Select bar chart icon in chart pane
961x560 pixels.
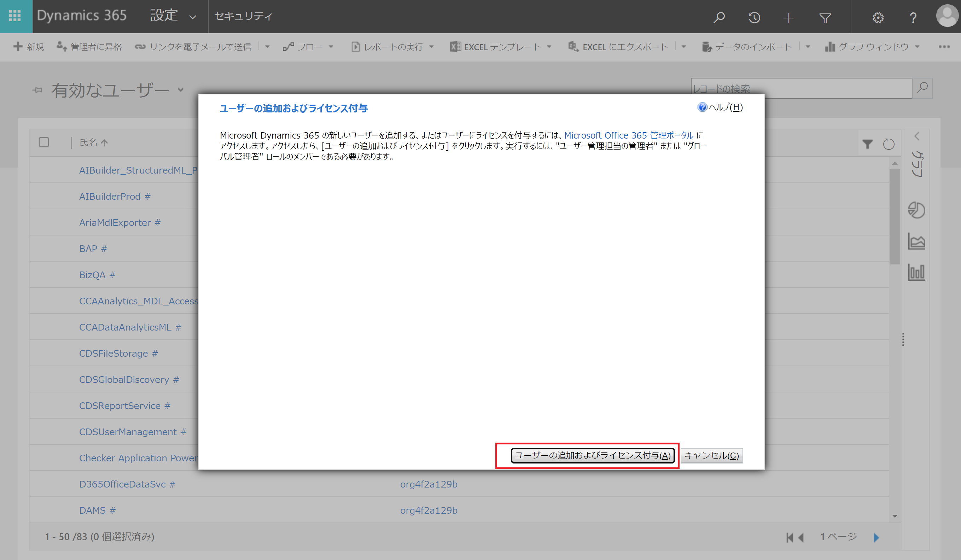point(916,272)
